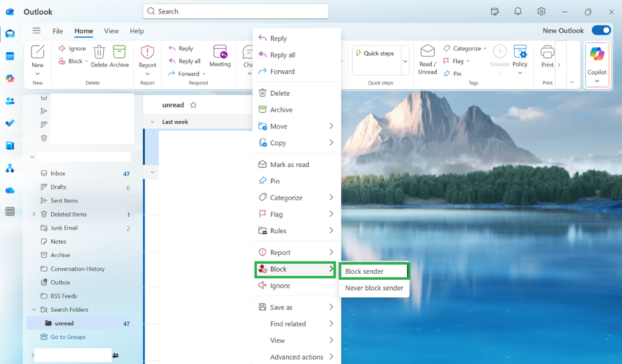
Task: Open Mail in the left app rail
Action: pyautogui.click(x=10, y=33)
